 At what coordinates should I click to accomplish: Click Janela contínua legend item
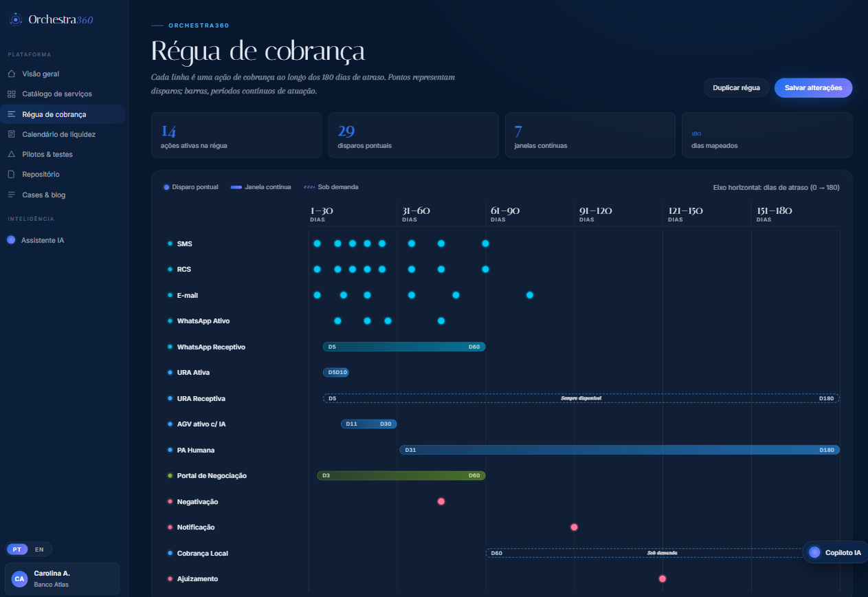coord(260,187)
